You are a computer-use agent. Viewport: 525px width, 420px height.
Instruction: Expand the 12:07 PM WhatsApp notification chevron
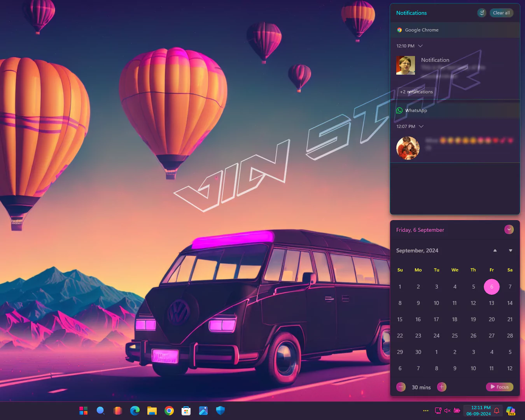[421, 126]
